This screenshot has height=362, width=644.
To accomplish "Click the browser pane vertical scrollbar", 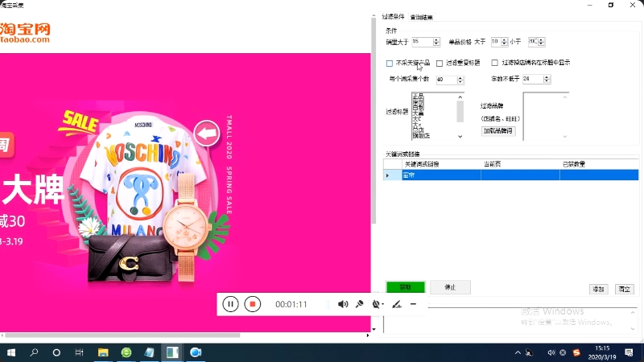I will click(374, 121).
